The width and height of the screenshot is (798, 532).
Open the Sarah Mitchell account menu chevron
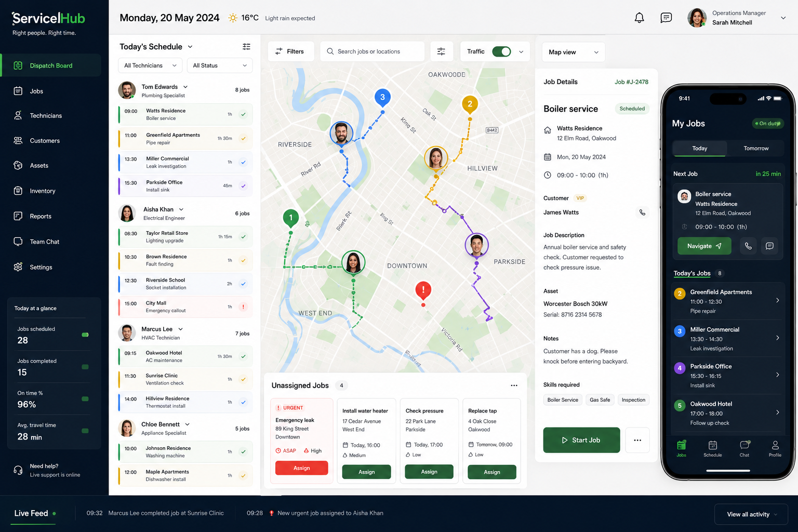(783, 18)
